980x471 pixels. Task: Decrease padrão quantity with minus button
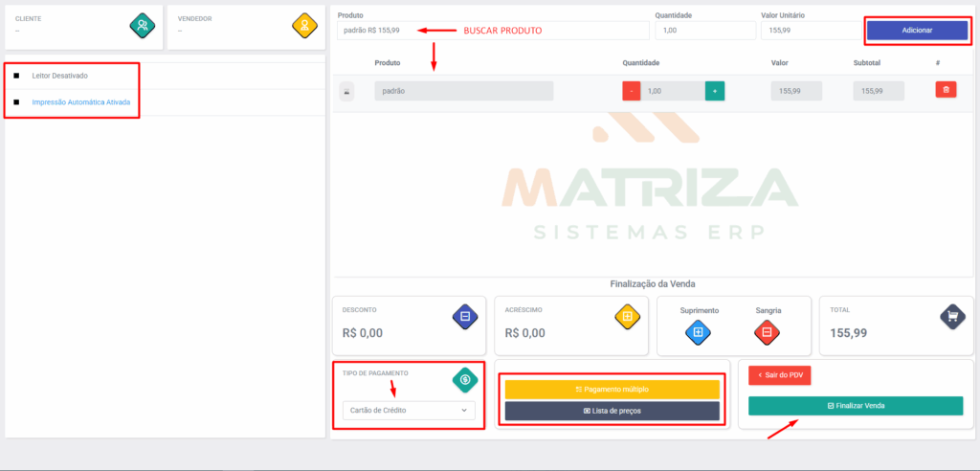632,91
